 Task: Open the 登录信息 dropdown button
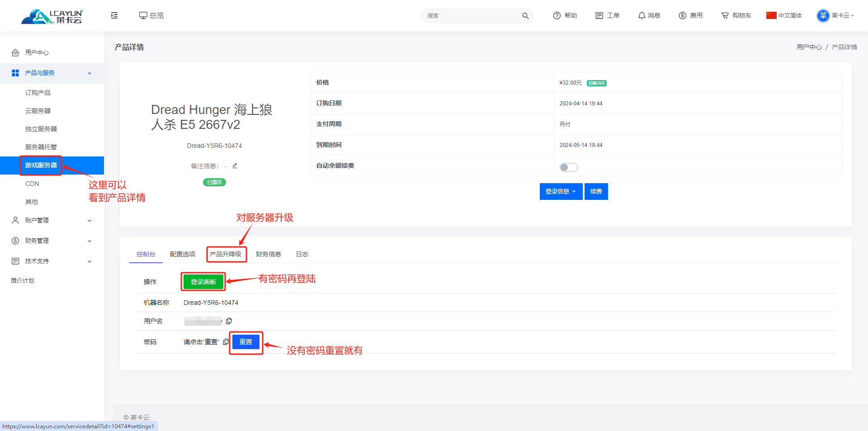point(561,191)
